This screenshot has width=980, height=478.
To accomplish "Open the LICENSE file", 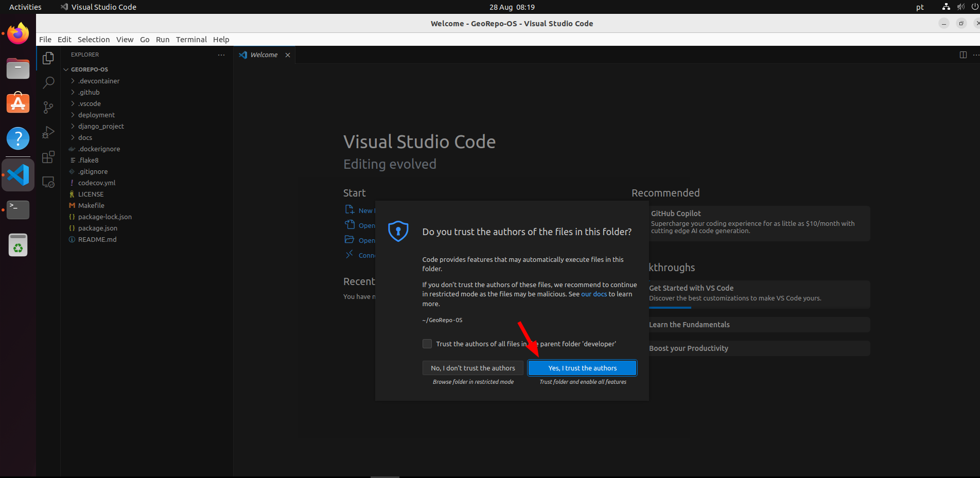I will pos(147,194).
